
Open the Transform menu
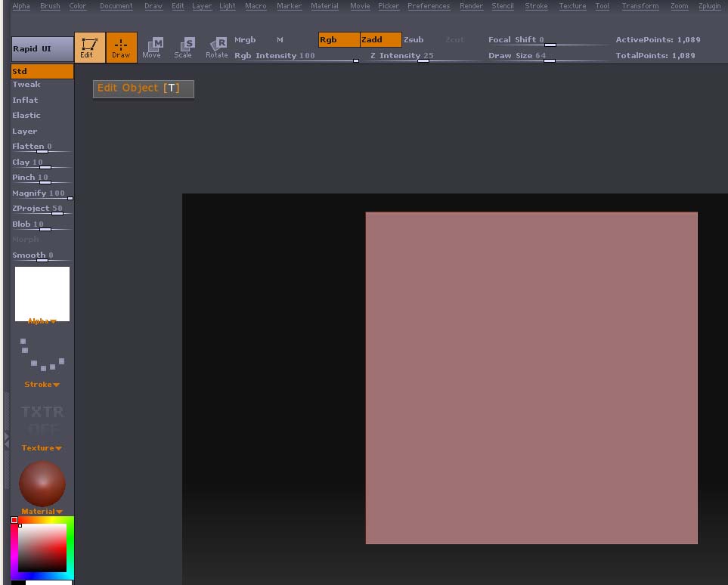pos(640,6)
